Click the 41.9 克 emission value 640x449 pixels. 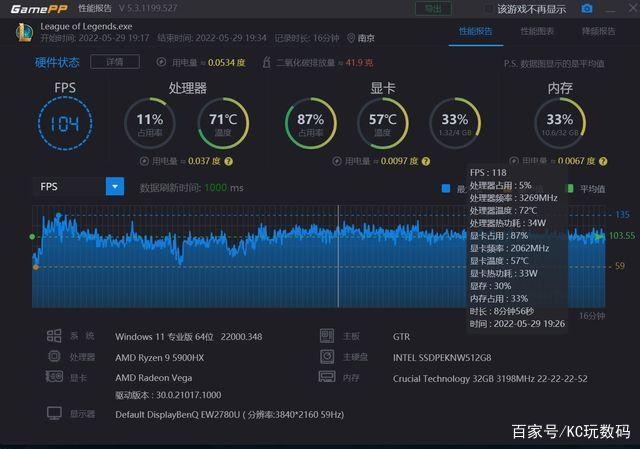coord(359,62)
